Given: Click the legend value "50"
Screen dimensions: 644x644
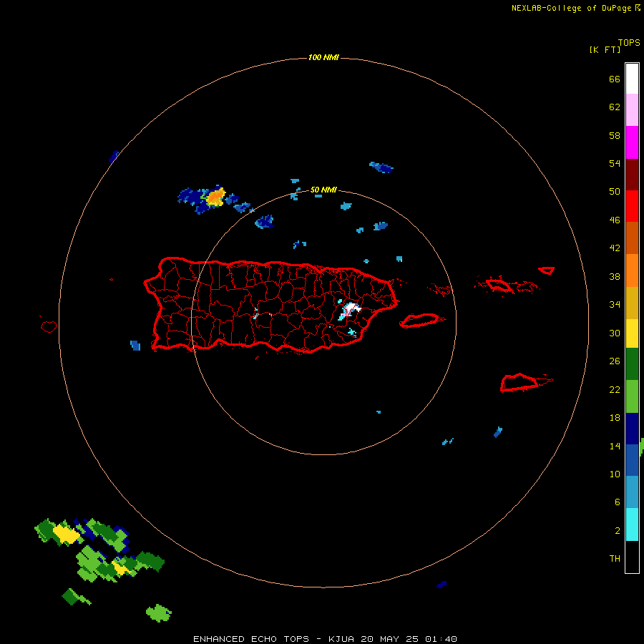Looking at the screenshot, I should coord(615,192).
